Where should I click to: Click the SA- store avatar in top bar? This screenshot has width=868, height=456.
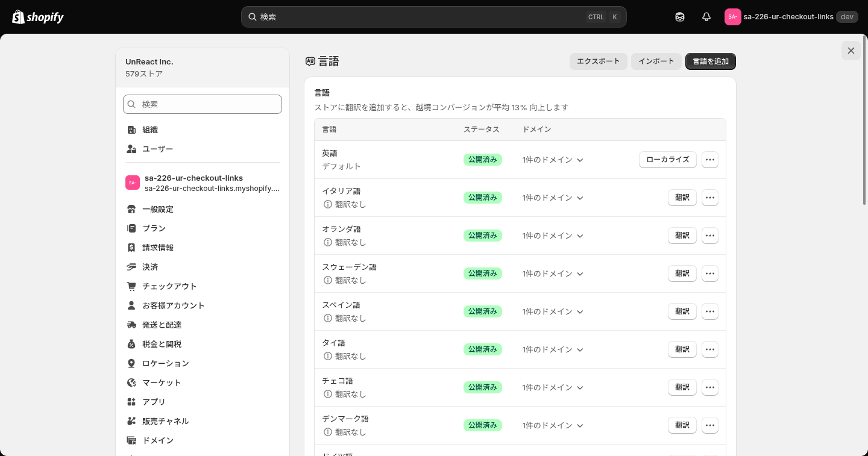tap(732, 17)
